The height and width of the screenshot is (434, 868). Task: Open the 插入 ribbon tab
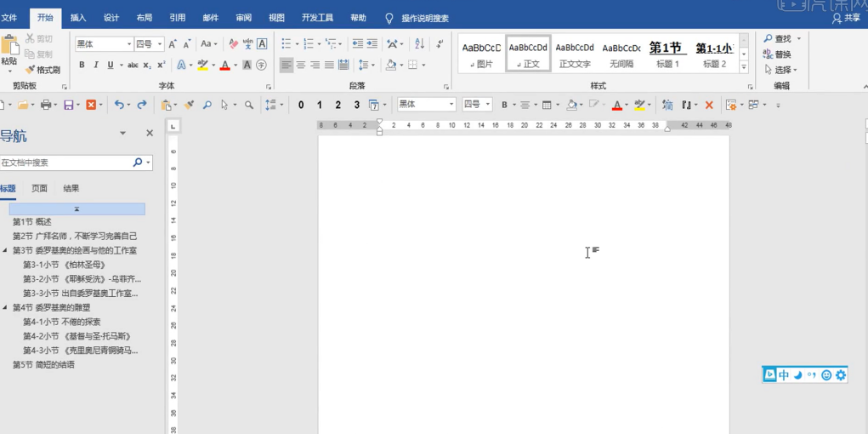(x=78, y=17)
